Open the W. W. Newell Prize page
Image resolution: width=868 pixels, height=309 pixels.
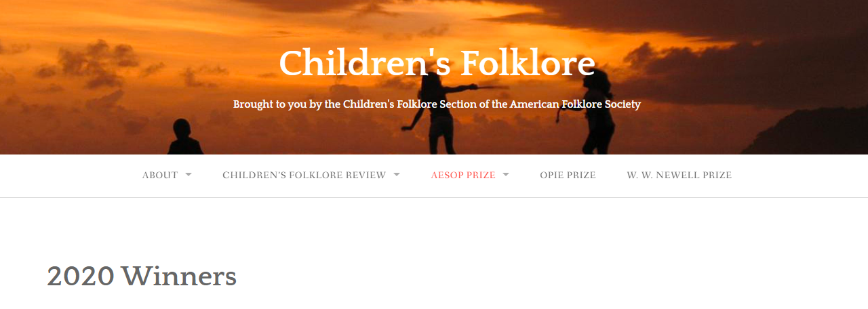679,176
